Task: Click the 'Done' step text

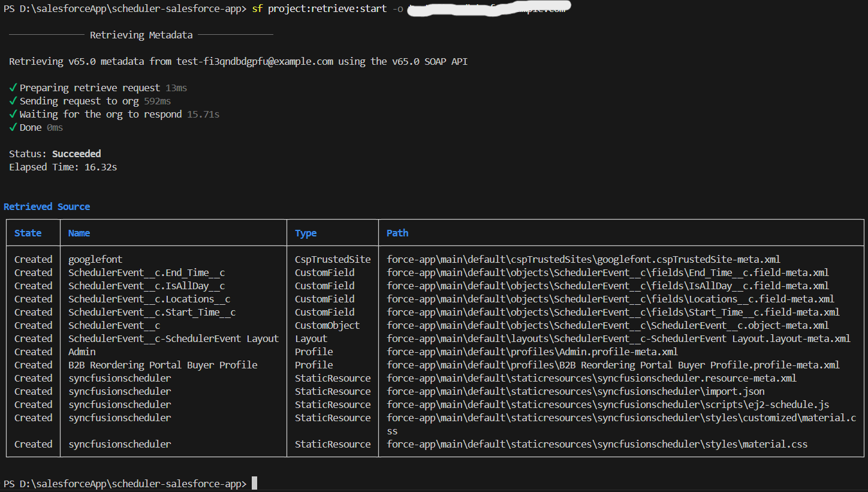Action: tap(31, 127)
